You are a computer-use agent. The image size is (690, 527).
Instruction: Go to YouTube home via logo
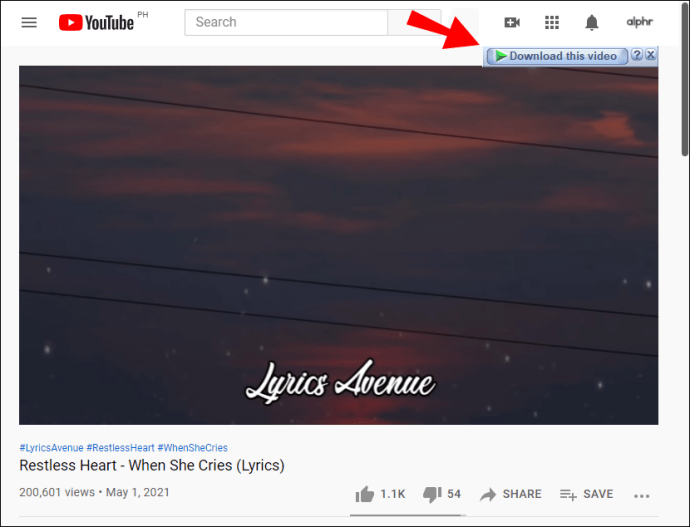click(96, 22)
